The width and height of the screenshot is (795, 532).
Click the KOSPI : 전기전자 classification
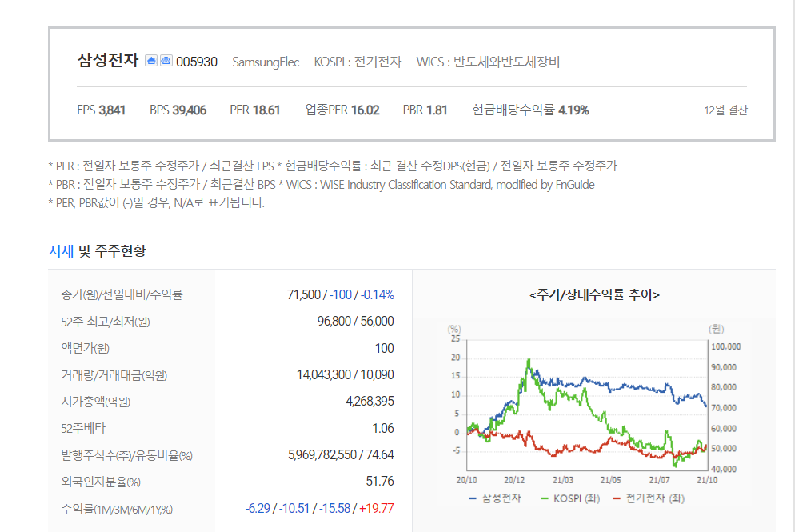pos(358,62)
